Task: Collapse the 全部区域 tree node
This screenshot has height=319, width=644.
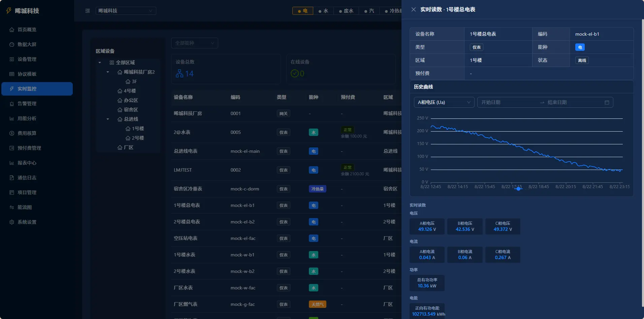Action: coord(100,63)
